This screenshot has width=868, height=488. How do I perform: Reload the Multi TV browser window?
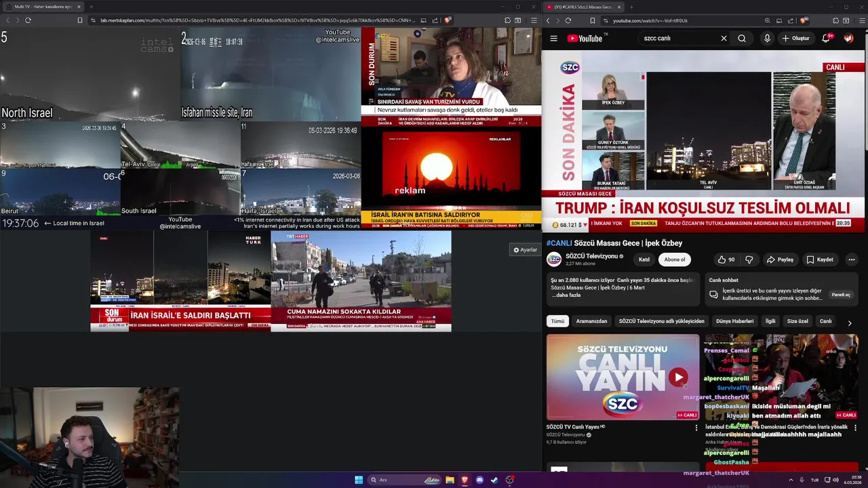point(28,20)
